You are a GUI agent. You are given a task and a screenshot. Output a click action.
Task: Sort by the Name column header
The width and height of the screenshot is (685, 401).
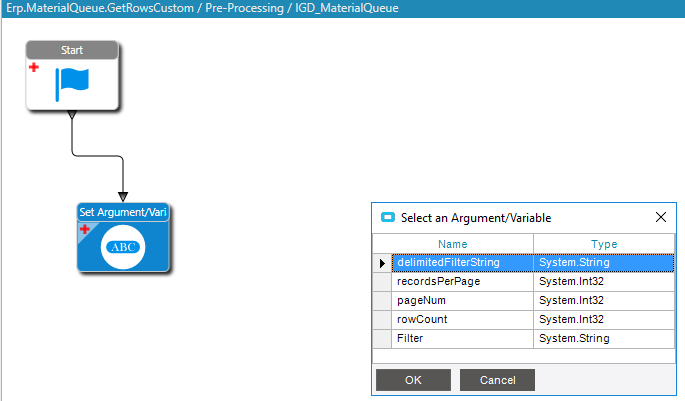point(453,244)
